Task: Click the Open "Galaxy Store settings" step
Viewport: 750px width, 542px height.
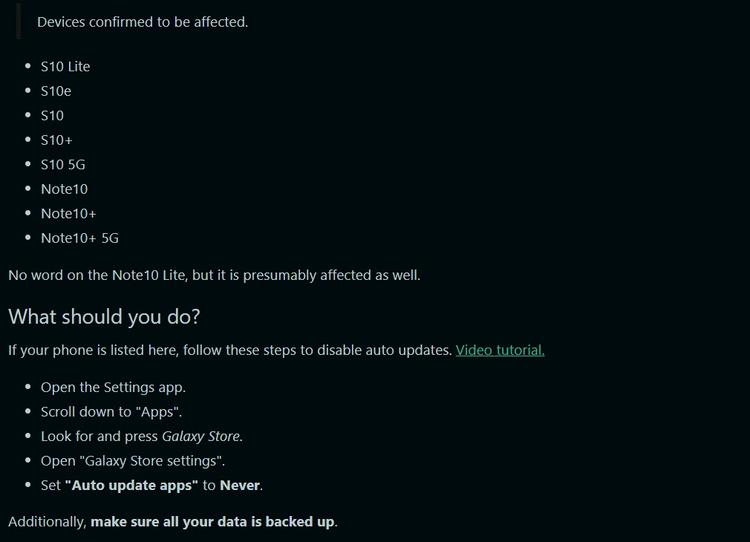Action: pyautogui.click(x=132, y=460)
